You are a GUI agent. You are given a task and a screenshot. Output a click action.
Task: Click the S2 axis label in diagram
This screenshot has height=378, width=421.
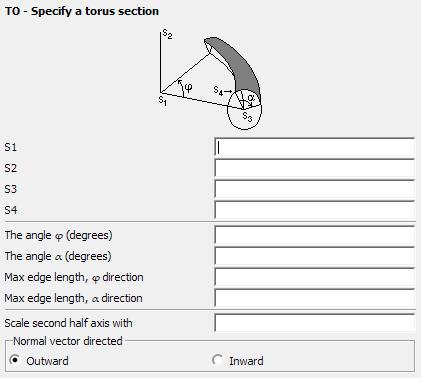pos(167,34)
